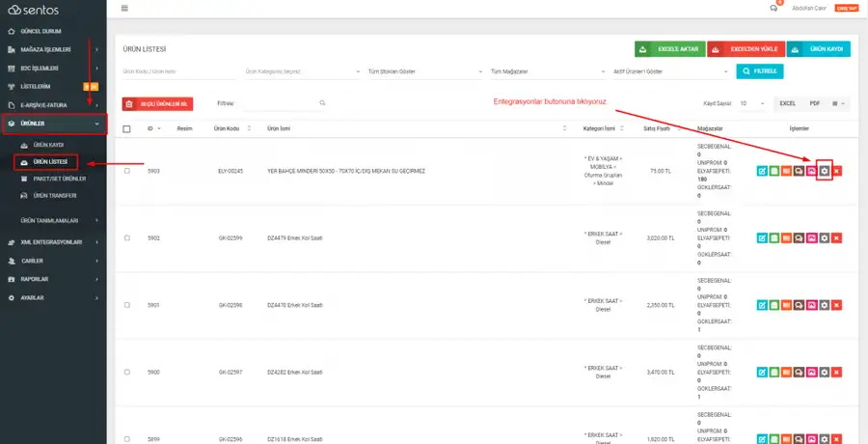Click brown comments icon for product 5903

click(x=799, y=171)
